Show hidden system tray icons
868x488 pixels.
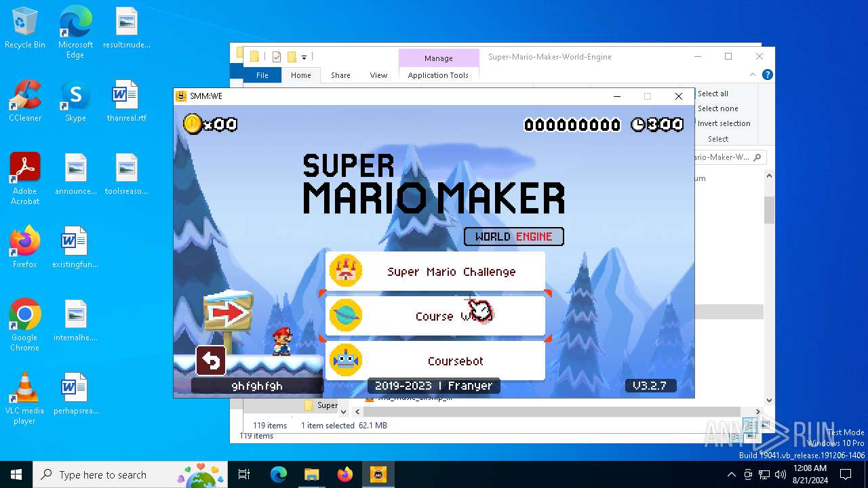[x=732, y=474]
